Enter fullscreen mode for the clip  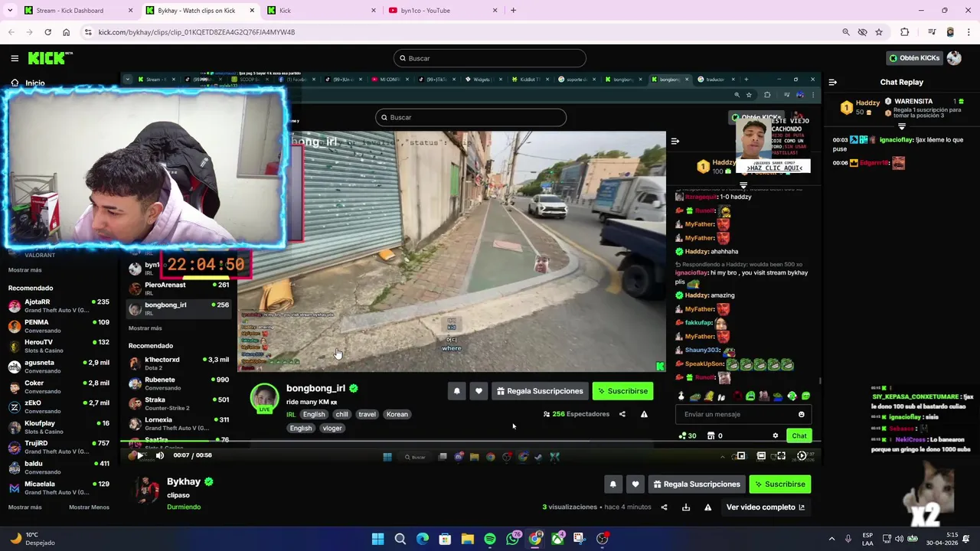coord(782,456)
